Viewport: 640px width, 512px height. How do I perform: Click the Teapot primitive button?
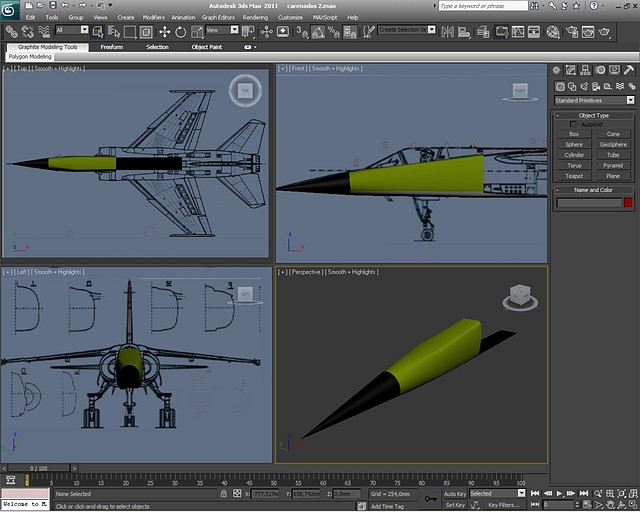click(574, 176)
